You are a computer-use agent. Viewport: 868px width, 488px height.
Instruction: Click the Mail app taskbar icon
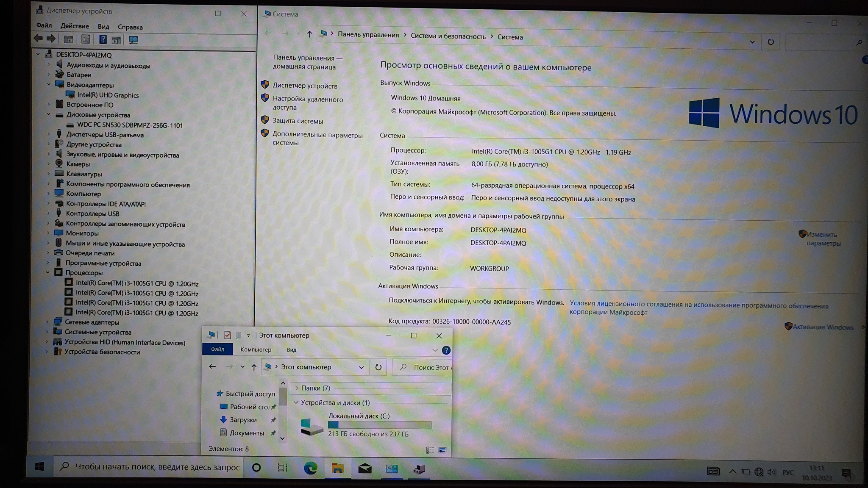click(x=364, y=469)
